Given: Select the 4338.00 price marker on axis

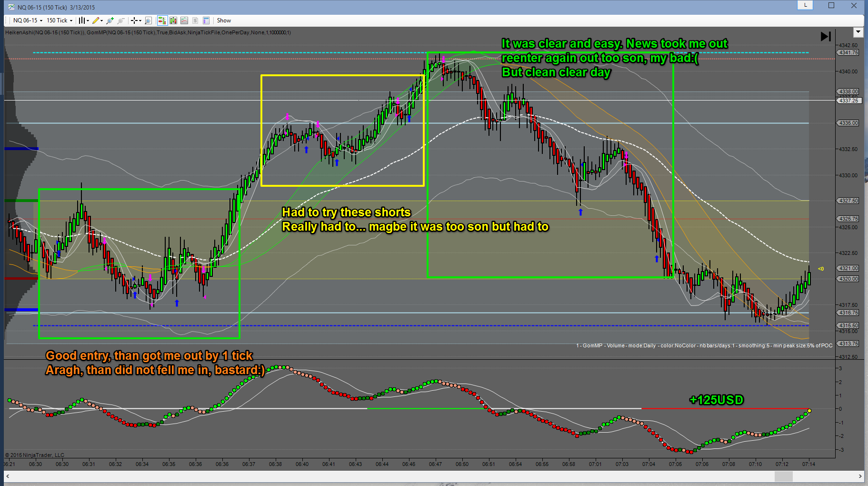Looking at the screenshot, I should pos(848,91).
